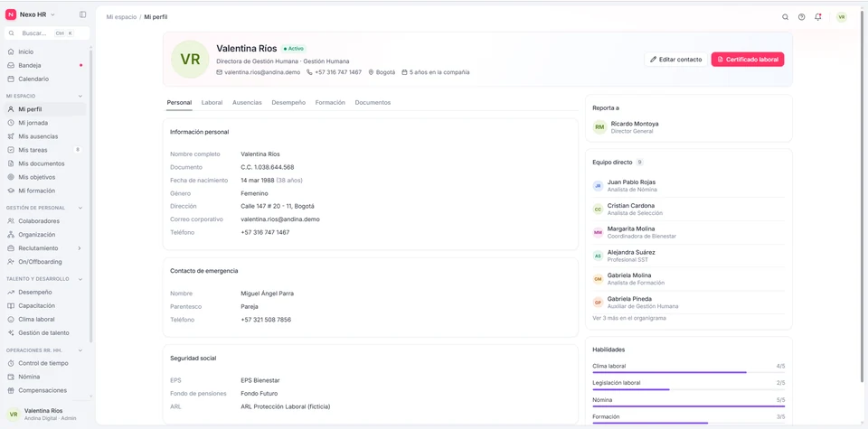868x429 pixels.
Task: Switch to the Laboral tab
Action: [212, 103]
